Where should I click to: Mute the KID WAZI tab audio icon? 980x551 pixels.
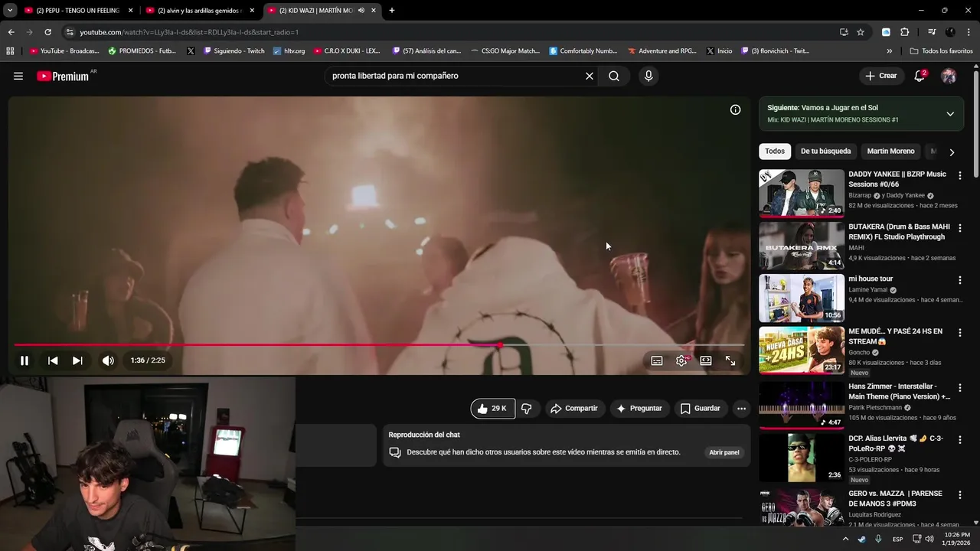(361, 10)
